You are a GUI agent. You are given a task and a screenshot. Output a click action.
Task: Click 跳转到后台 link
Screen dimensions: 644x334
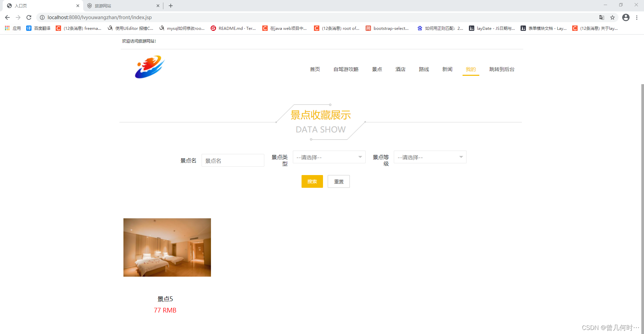coord(502,69)
